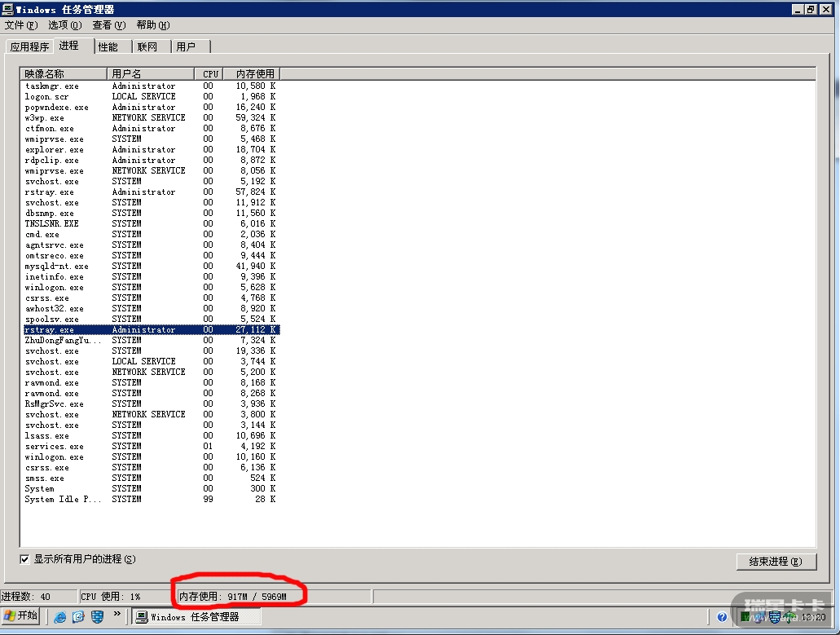Select the ctfmon.exe process row
The height and width of the screenshot is (635, 840).
point(151,129)
